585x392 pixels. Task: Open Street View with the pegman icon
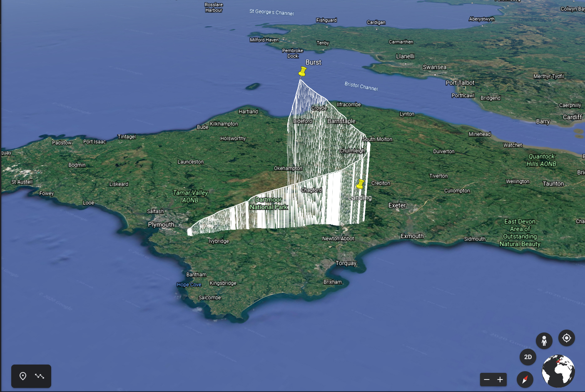pyautogui.click(x=544, y=341)
